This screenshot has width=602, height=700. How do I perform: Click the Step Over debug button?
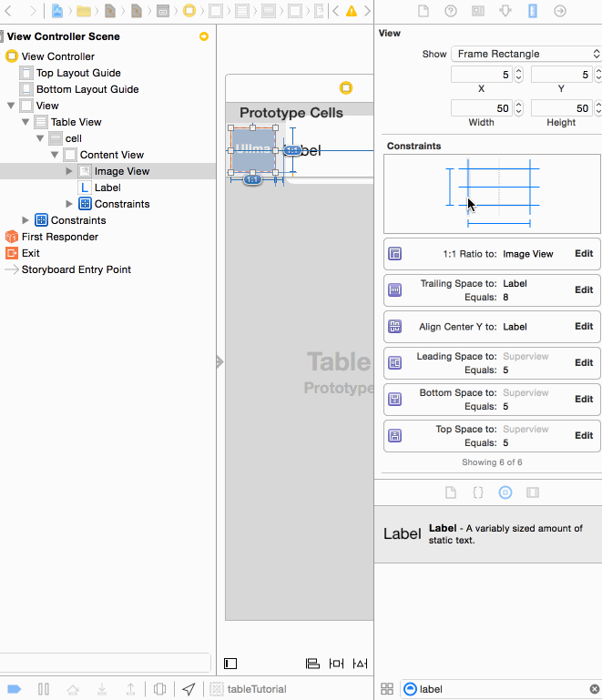coord(73,689)
